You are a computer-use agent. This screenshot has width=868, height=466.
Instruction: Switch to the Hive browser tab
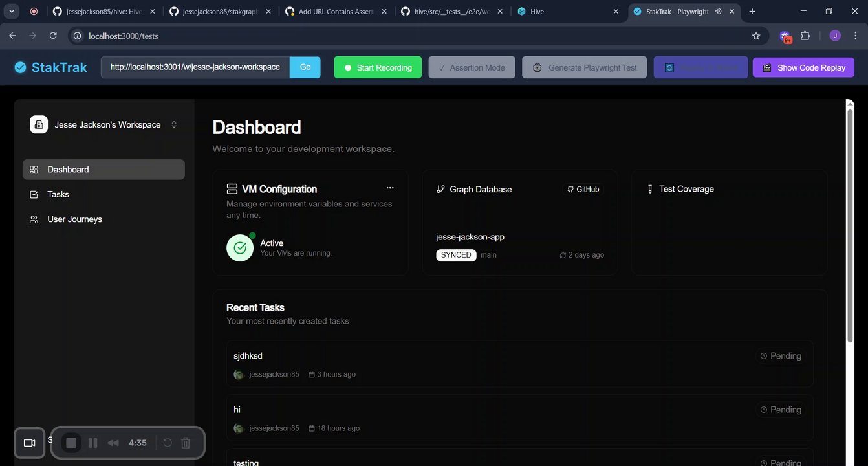(x=569, y=12)
